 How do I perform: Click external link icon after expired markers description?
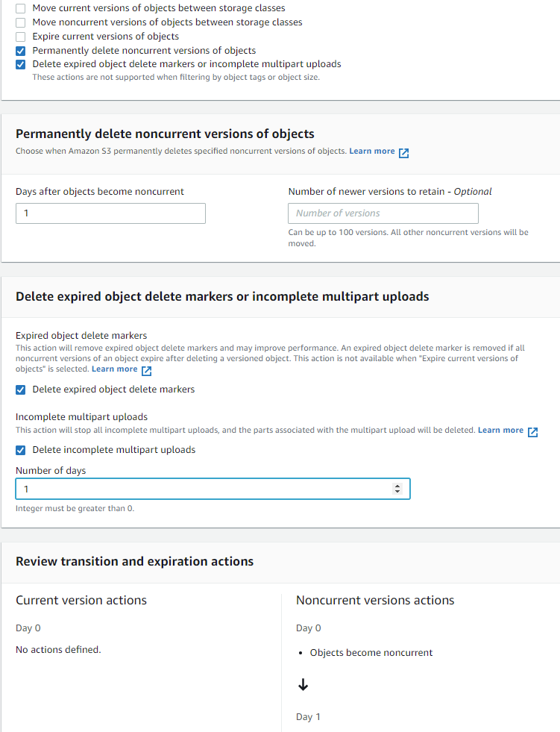pos(146,370)
